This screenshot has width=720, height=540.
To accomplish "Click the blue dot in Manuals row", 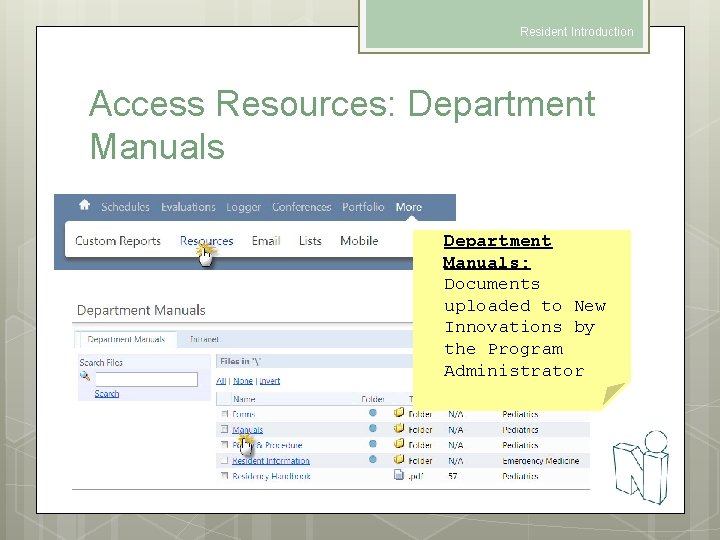I will [x=373, y=428].
